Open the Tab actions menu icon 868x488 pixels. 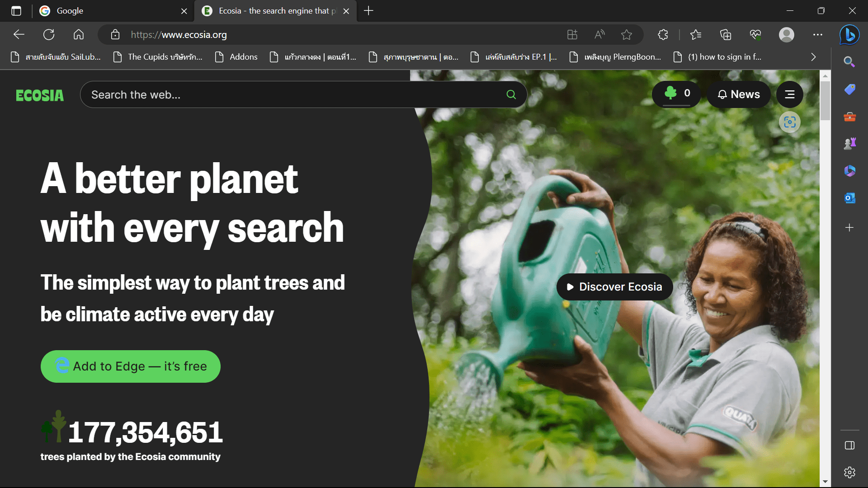click(16, 11)
